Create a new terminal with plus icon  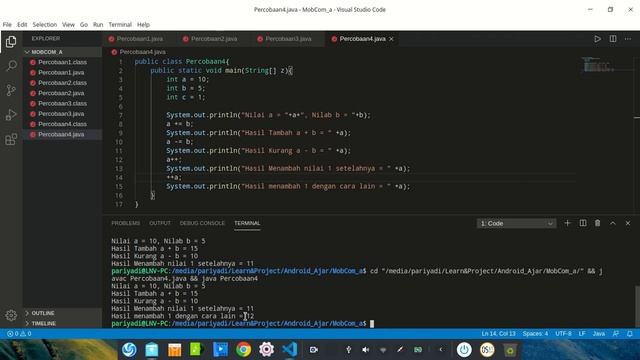pyautogui.click(x=567, y=223)
